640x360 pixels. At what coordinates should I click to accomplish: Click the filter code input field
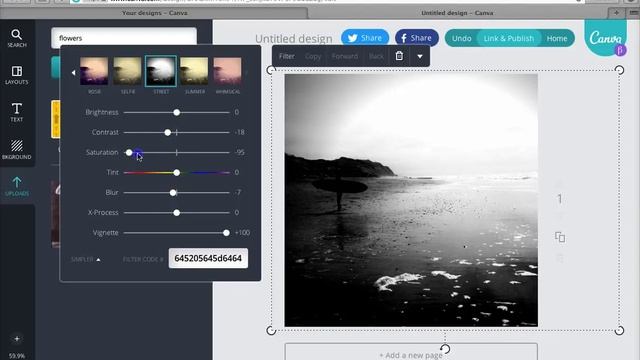[208, 258]
